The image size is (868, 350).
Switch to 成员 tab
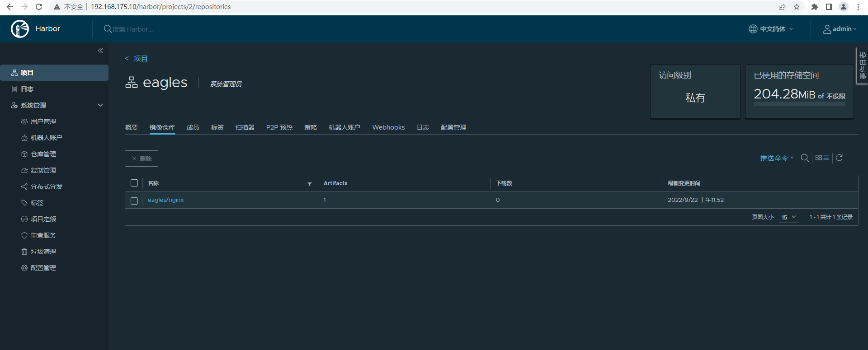[x=193, y=127]
